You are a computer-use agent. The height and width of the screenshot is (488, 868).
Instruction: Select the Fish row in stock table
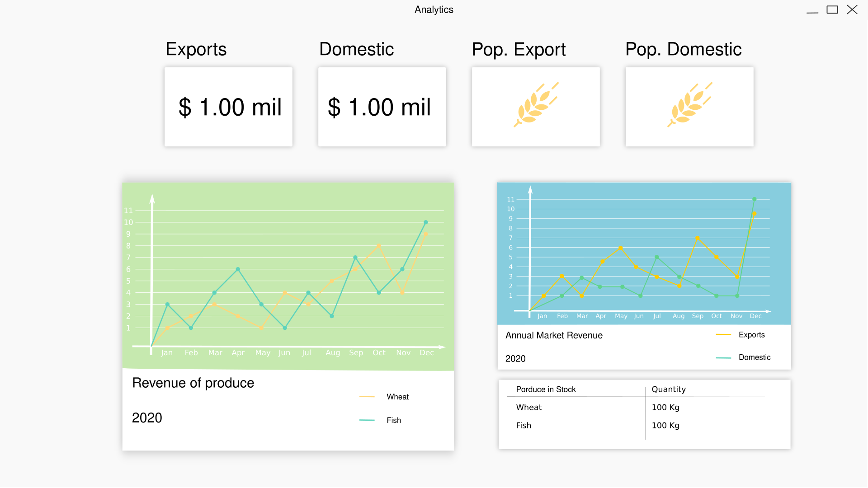[x=524, y=426]
